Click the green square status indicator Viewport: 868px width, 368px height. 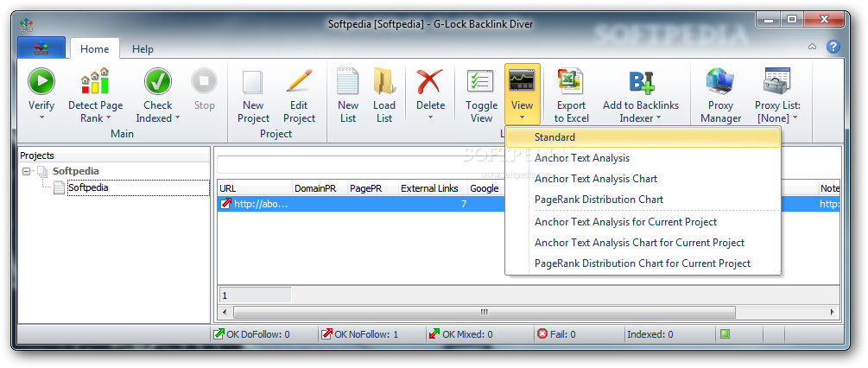coord(725,333)
